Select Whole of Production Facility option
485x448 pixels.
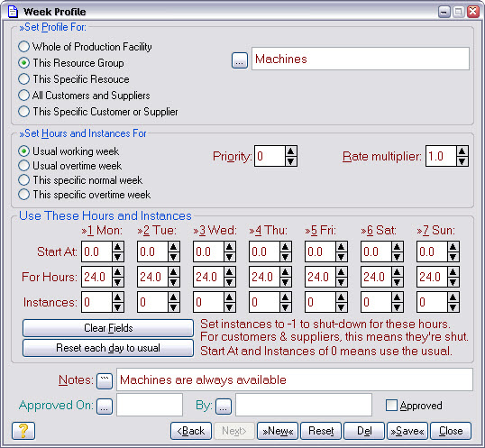(x=85, y=47)
